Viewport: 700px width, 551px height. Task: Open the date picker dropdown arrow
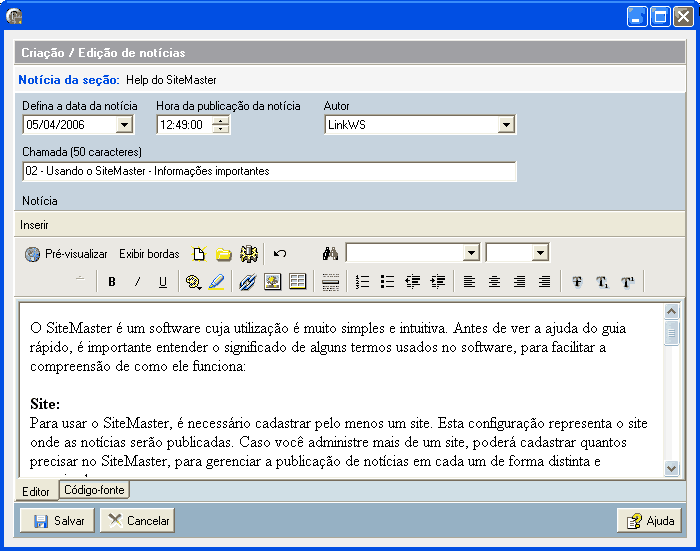[x=125, y=125]
